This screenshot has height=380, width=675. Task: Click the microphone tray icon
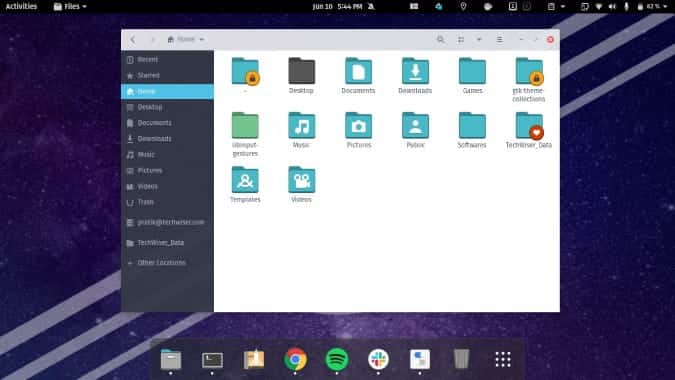[x=626, y=6]
